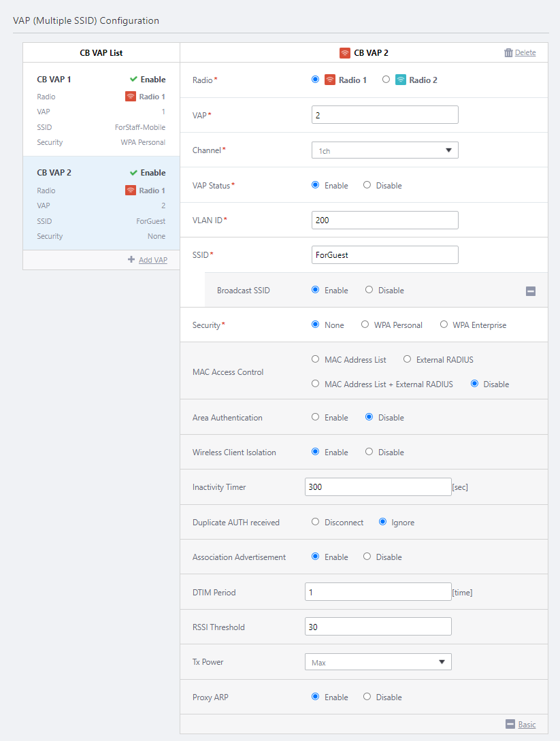Set MAC Access Control to External RADIUS
This screenshot has width=560, height=741.
(x=408, y=359)
